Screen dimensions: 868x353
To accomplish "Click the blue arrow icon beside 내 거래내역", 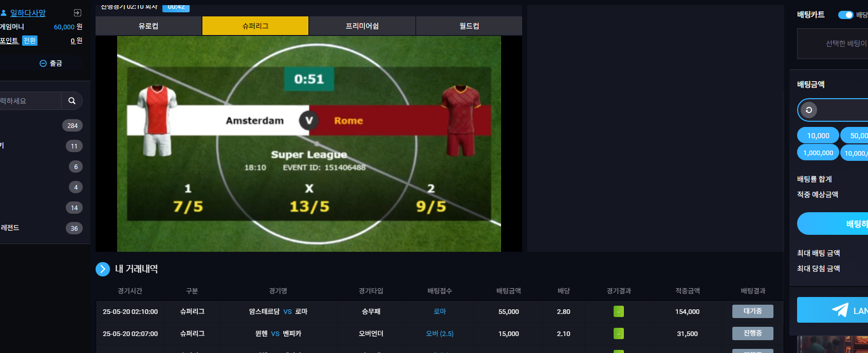I will click(x=103, y=269).
